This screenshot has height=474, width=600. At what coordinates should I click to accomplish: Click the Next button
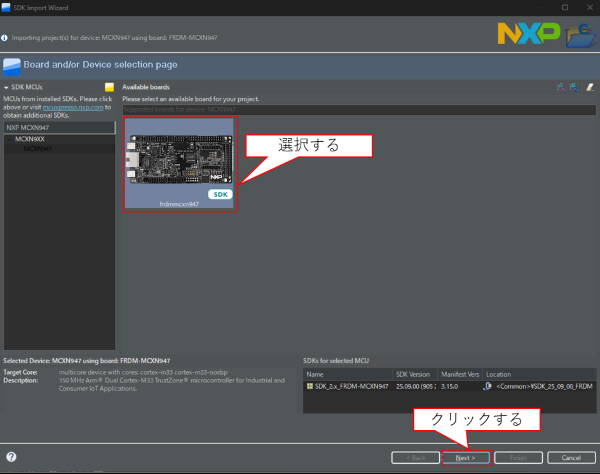(x=465, y=457)
